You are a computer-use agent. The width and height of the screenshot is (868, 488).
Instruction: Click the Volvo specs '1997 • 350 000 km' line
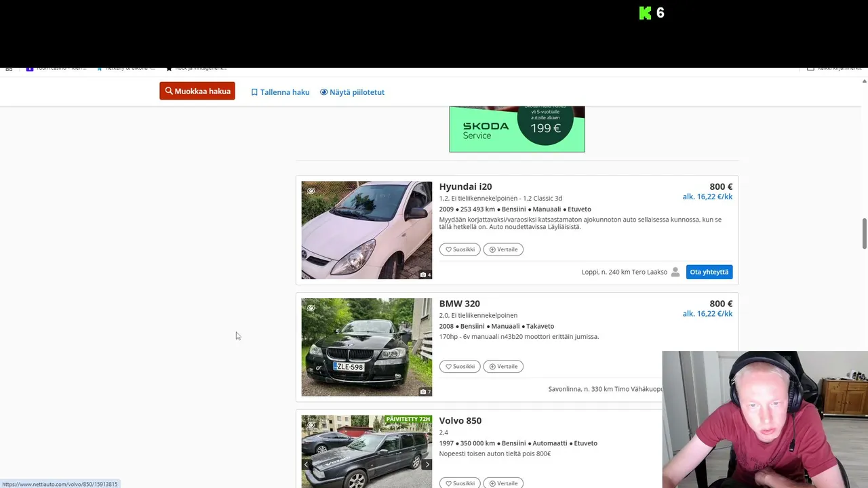coord(518,443)
